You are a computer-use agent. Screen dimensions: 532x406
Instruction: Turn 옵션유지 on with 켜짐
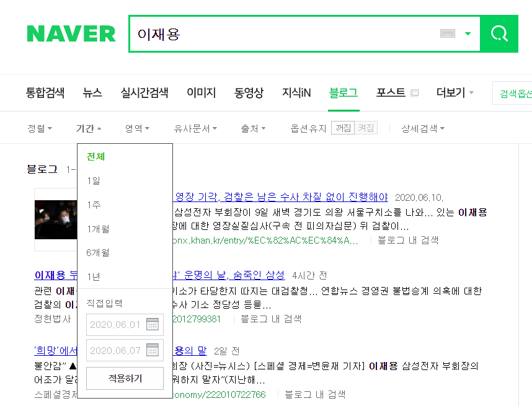click(x=366, y=128)
